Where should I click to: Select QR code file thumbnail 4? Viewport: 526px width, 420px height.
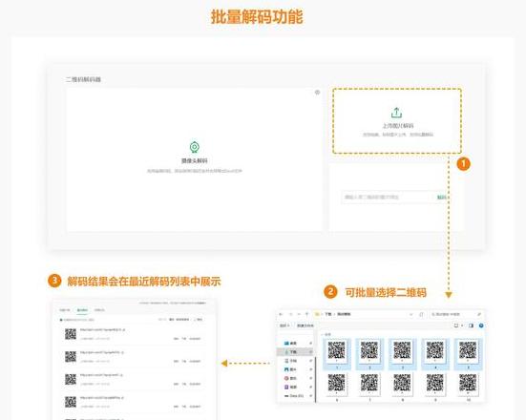[435, 354]
